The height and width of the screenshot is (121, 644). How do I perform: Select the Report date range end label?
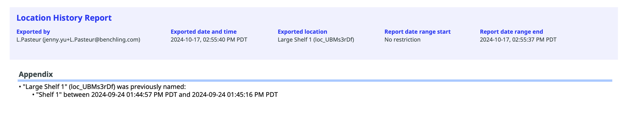tap(512, 32)
